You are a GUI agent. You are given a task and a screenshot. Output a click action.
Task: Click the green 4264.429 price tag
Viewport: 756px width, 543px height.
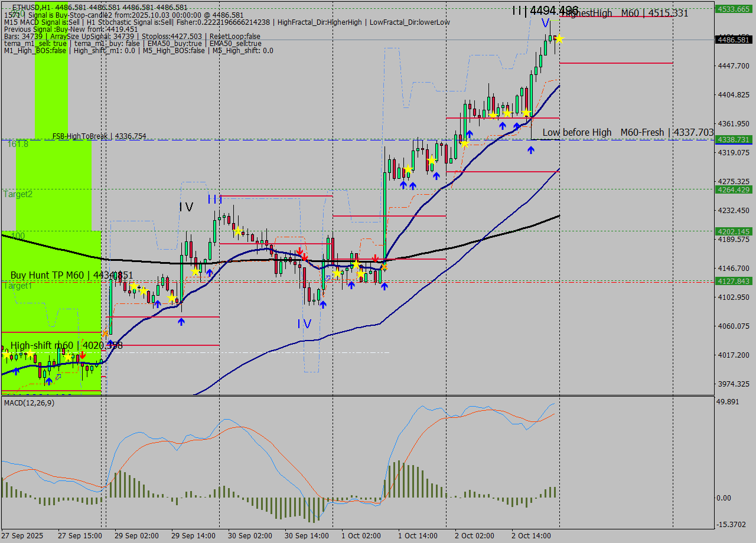tap(732, 189)
